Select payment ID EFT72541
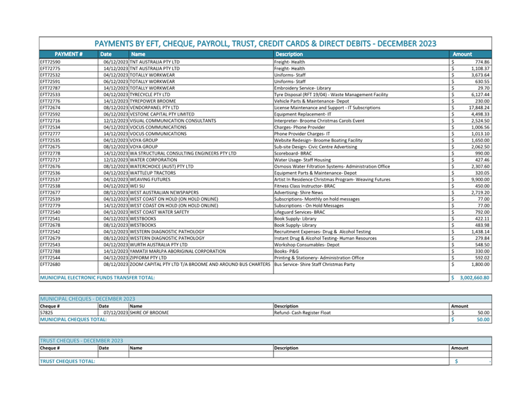 click(x=50, y=219)
